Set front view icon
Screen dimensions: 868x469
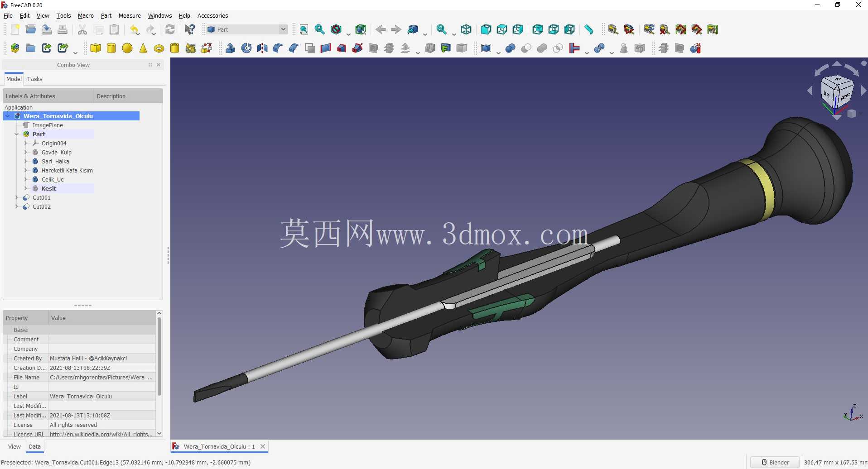coord(486,30)
